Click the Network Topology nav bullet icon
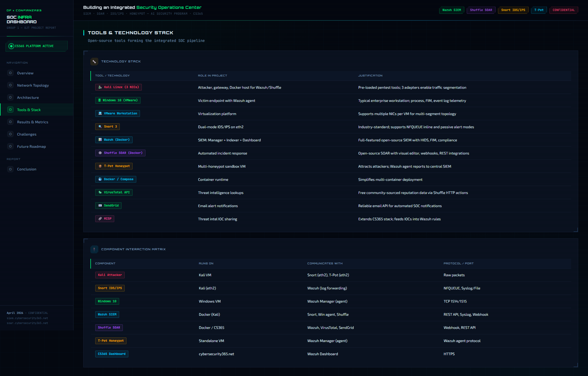 (10, 85)
